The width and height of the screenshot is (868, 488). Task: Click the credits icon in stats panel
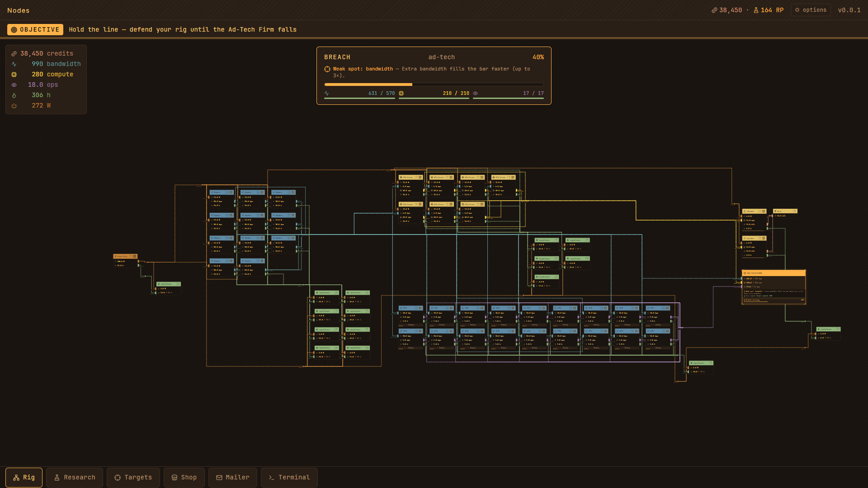(14, 54)
